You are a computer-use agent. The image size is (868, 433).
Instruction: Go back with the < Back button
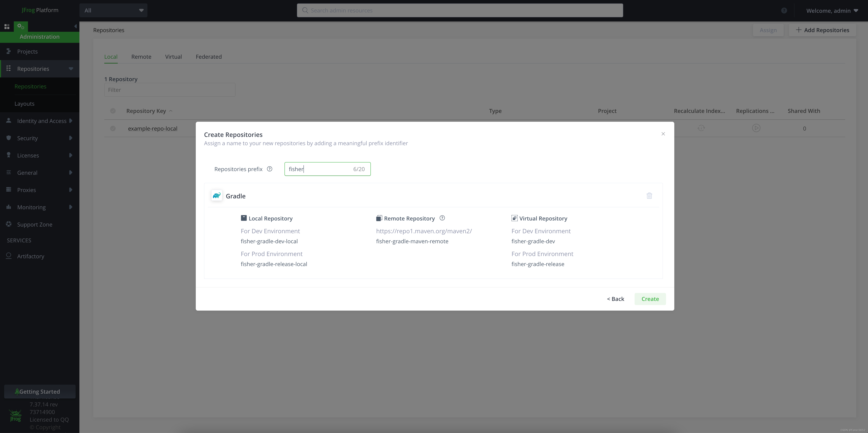[615, 299]
